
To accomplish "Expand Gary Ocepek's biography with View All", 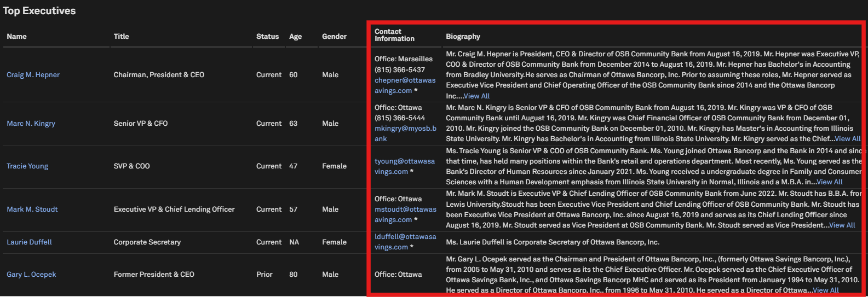I will click(825, 290).
